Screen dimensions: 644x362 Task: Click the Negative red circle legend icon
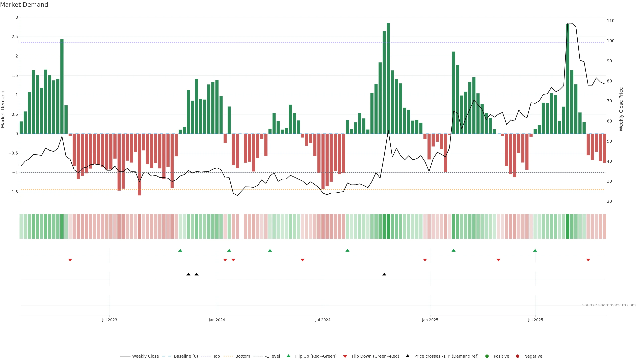518,356
